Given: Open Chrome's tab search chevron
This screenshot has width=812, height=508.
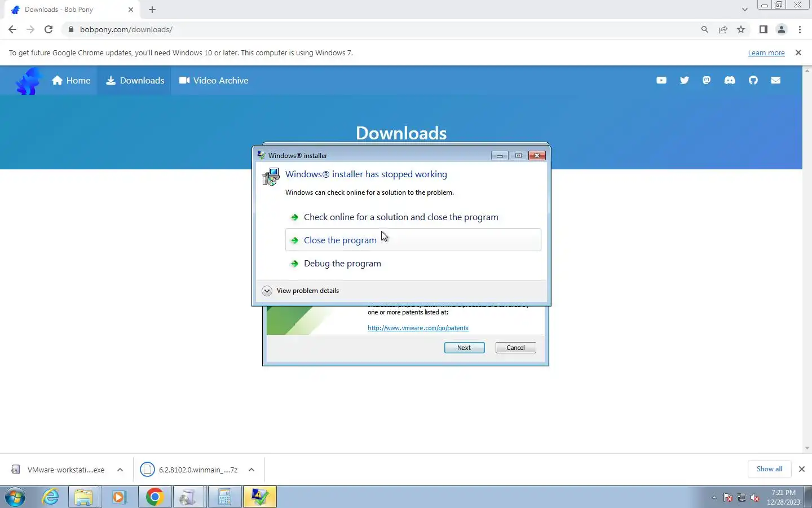Looking at the screenshot, I should click(x=745, y=10).
